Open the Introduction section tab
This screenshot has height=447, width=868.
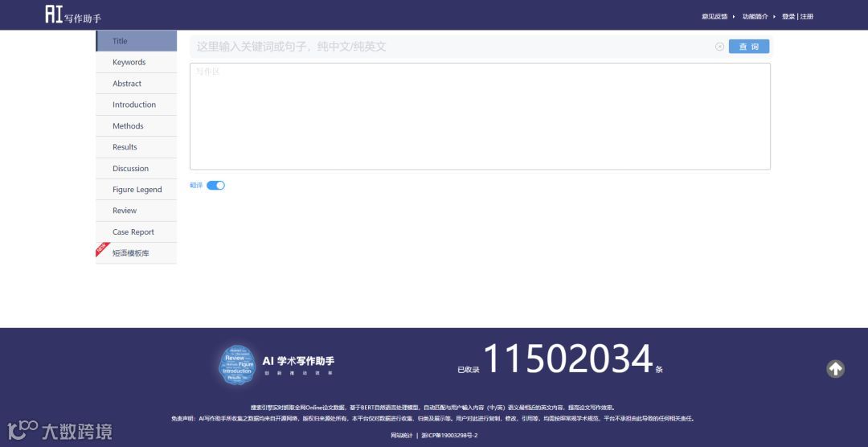tap(136, 105)
